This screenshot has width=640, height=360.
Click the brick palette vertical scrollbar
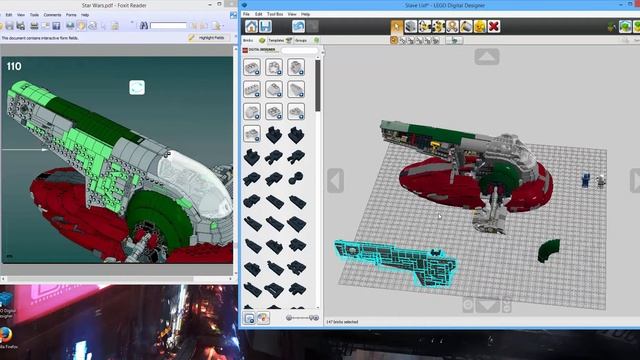(x=318, y=86)
